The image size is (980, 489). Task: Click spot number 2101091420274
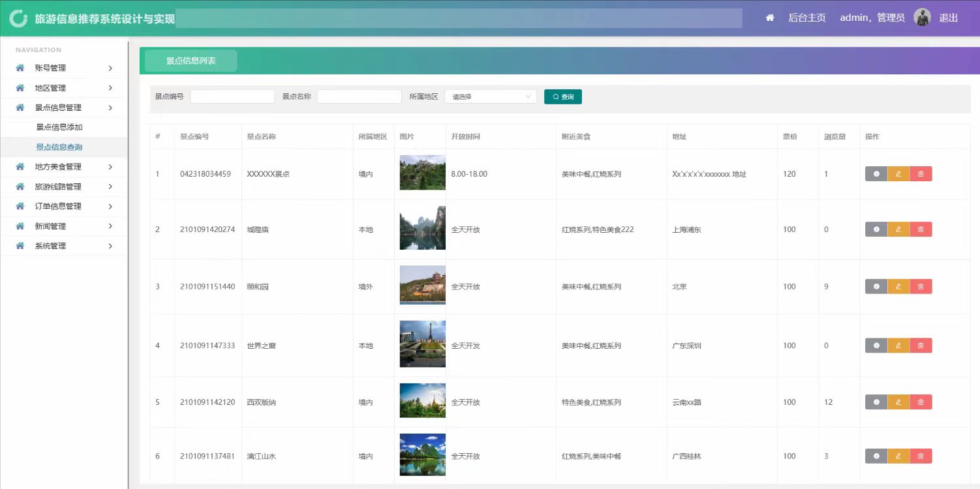click(207, 230)
